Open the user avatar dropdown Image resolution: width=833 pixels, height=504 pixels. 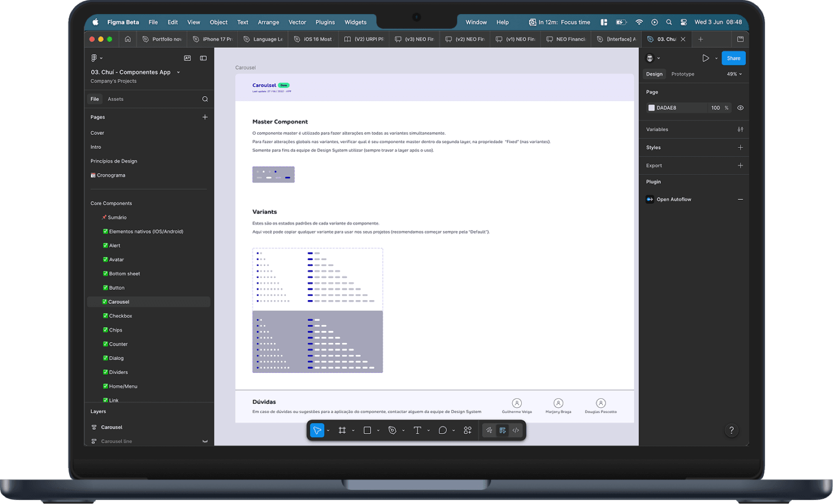[x=653, y=58]
